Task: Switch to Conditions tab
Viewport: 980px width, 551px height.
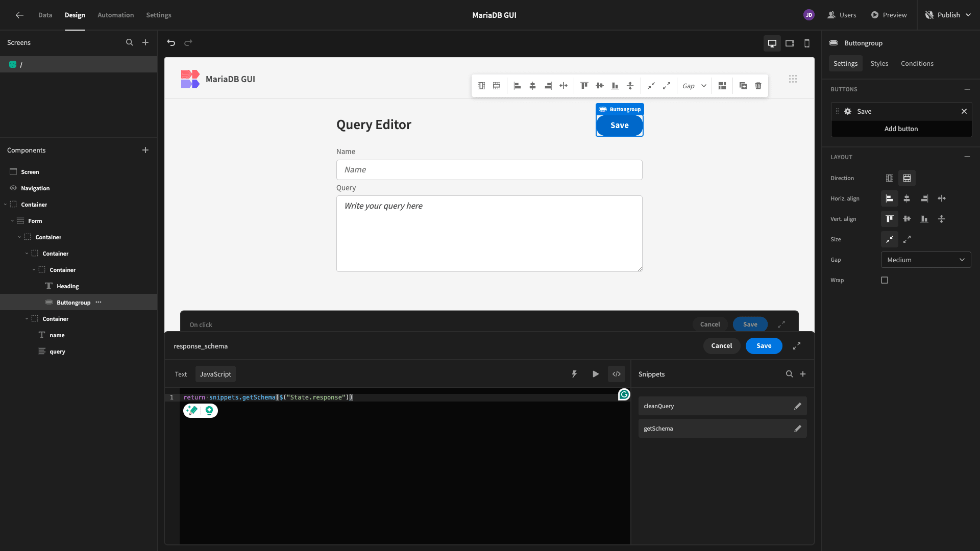Action: (917, 64)
